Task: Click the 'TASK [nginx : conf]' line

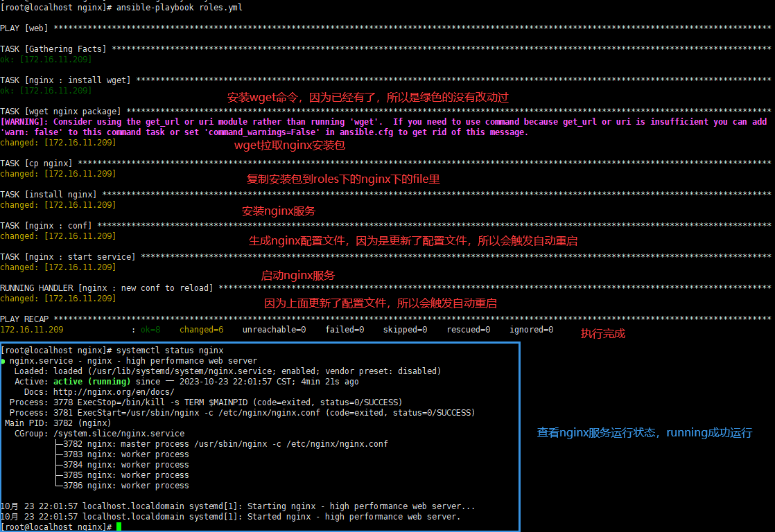Action: pyautogui.click(x=385, y=225)
